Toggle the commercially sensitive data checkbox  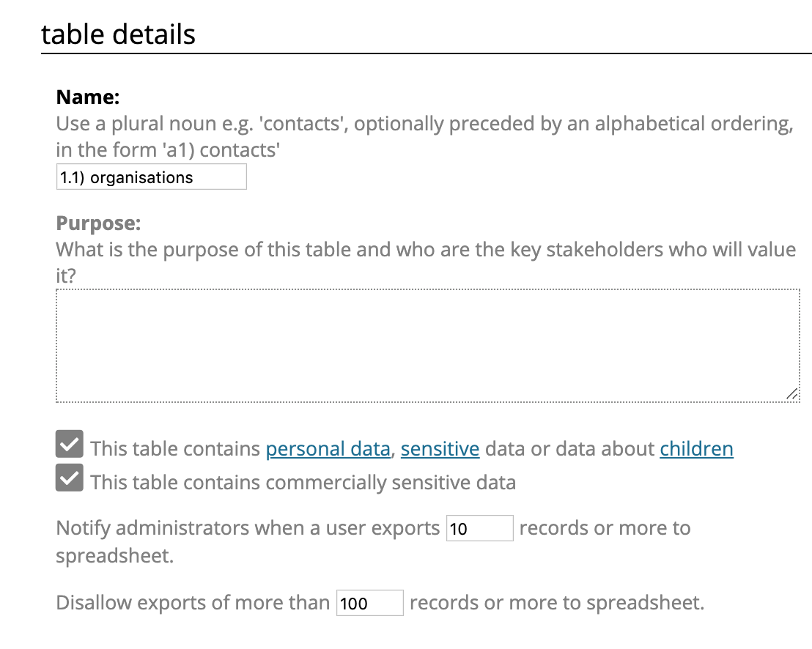70,478
